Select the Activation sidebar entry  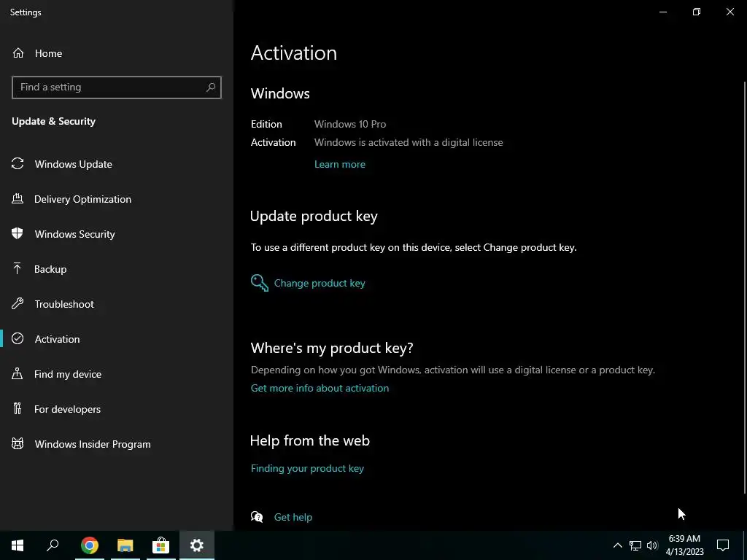pos(57,339)
